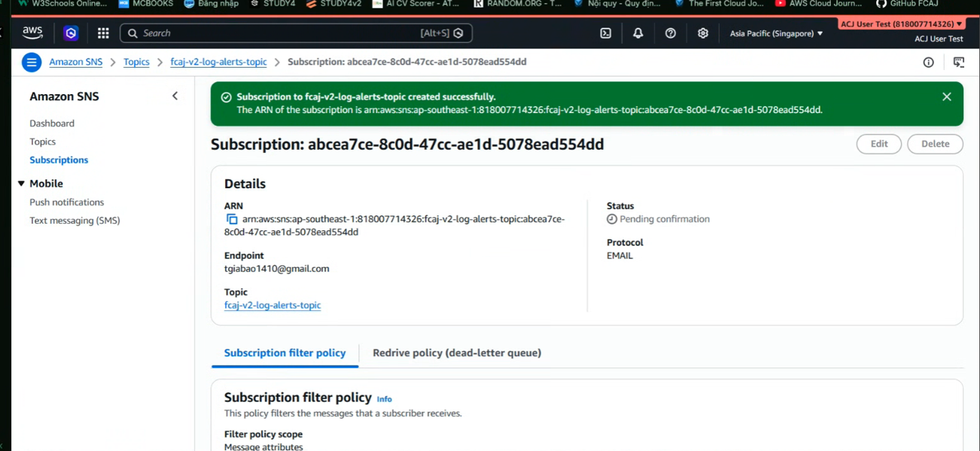This screenshot has width=980, height=451.
Task: Click the purple hexagon icon beside AWS logo
Action: point(71,33)
